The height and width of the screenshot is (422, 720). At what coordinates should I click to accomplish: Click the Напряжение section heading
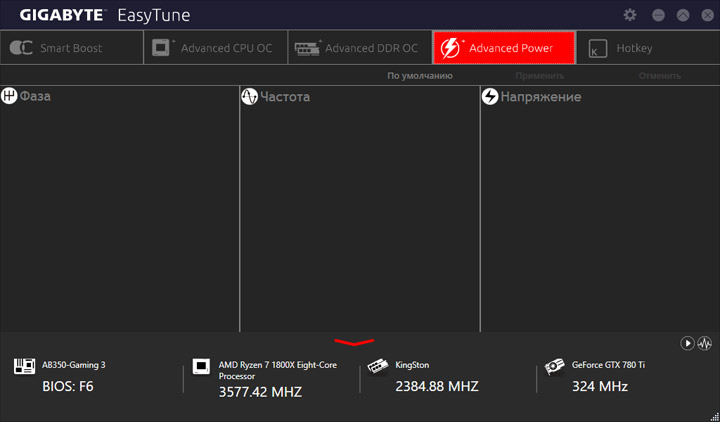pos(541,97)
